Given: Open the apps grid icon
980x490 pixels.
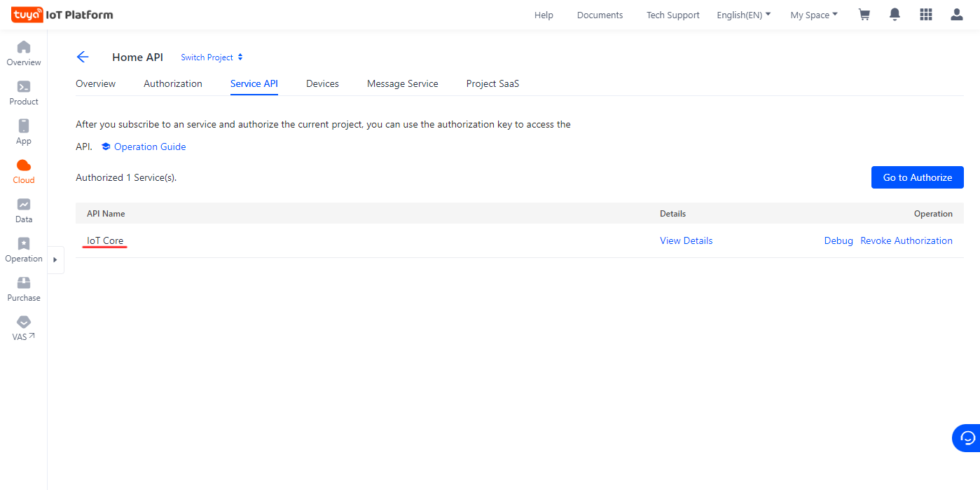Looking at the screenshot, I should coord(925,15).
